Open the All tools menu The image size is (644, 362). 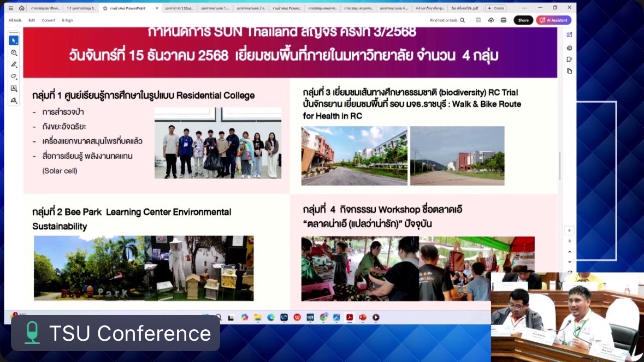click(x=15, y=20)
